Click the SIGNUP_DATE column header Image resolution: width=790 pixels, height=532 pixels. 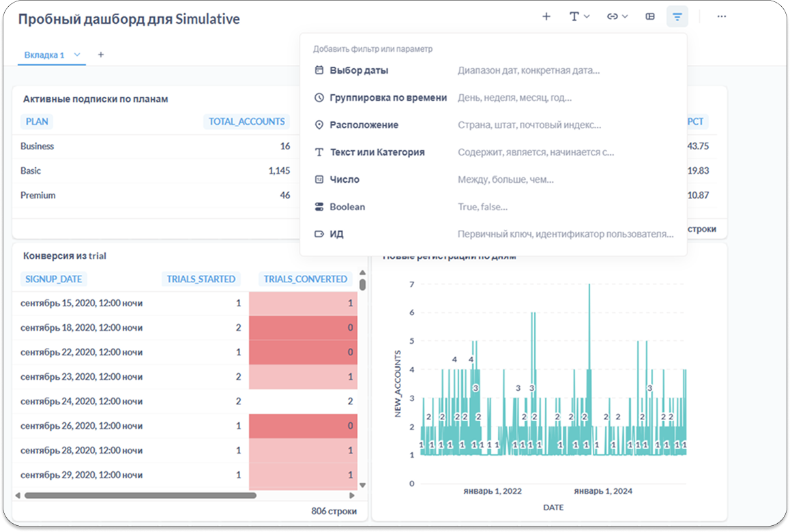point(53,279)
